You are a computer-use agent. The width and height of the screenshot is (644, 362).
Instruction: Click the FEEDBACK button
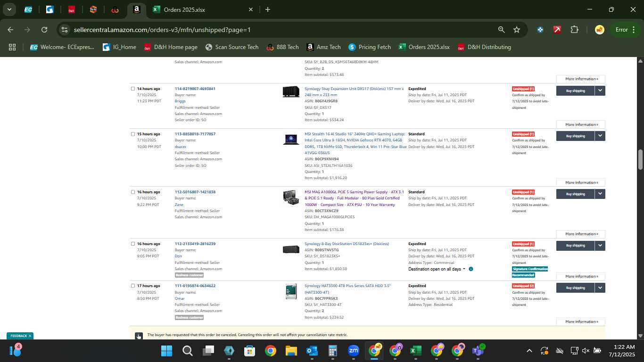[x=18, y=336]
